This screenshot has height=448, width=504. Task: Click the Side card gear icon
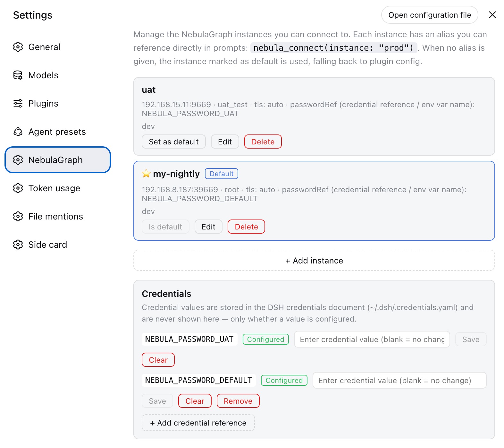pos(18,245)
